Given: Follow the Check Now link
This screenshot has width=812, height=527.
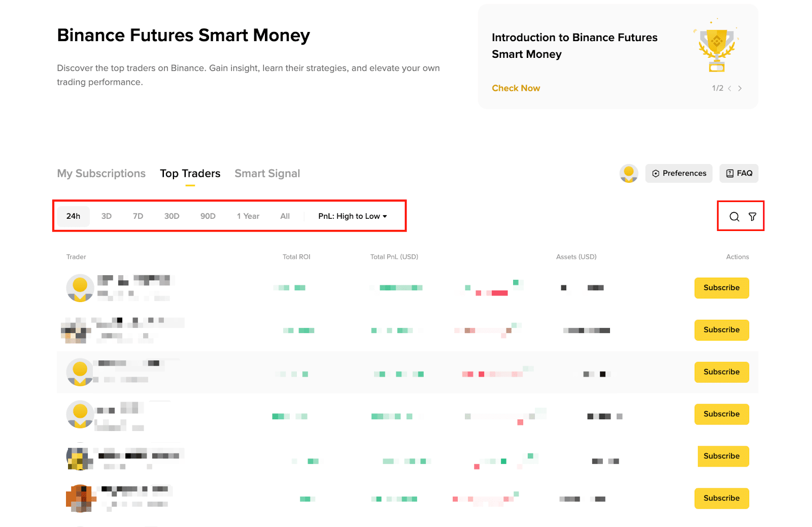Looking at the screenshot, I should click(516, 88).
